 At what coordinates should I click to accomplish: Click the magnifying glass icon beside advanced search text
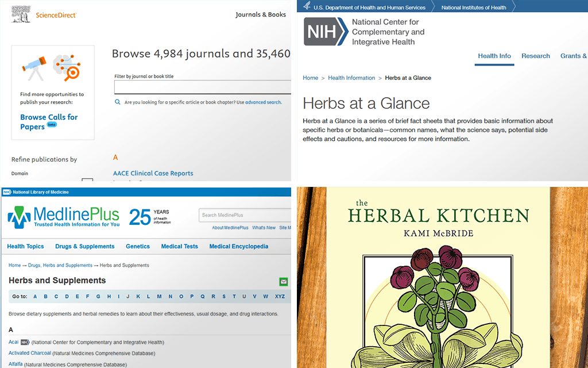(x=118, y=102)
